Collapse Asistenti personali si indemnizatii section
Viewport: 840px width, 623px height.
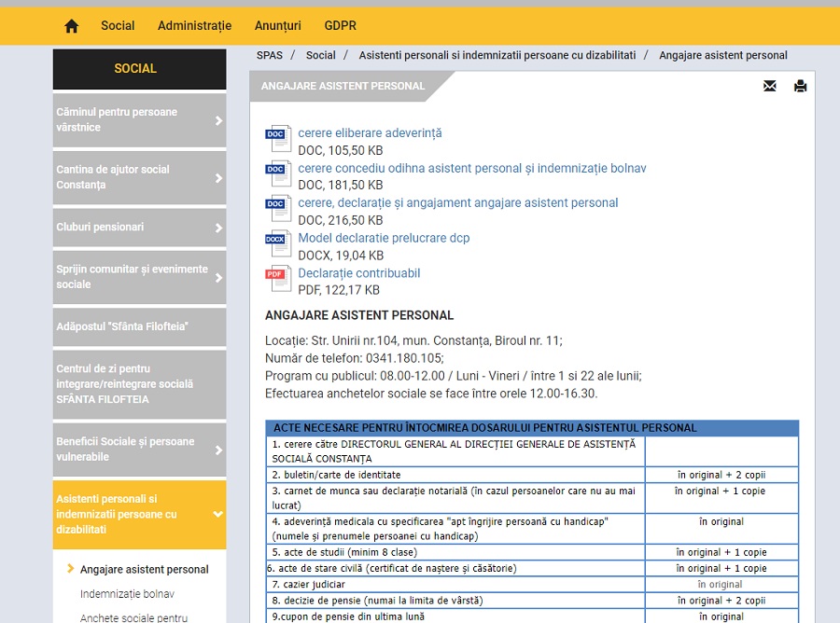[x=218, y=514]
